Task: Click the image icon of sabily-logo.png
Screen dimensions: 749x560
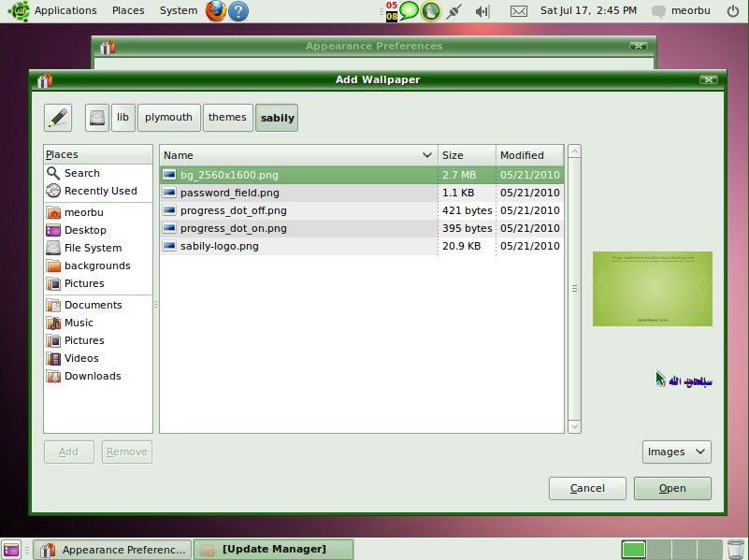Action: [169, 246]
